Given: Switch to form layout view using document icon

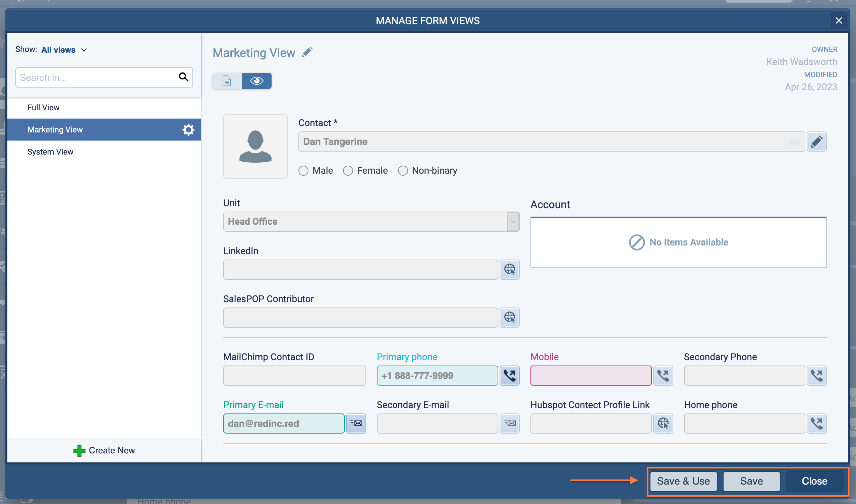Looking at the screenshot, I should tap(226, 81).
